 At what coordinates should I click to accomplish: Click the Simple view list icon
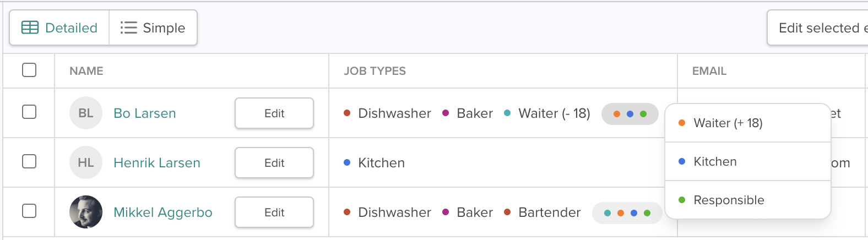pos(128,28)
